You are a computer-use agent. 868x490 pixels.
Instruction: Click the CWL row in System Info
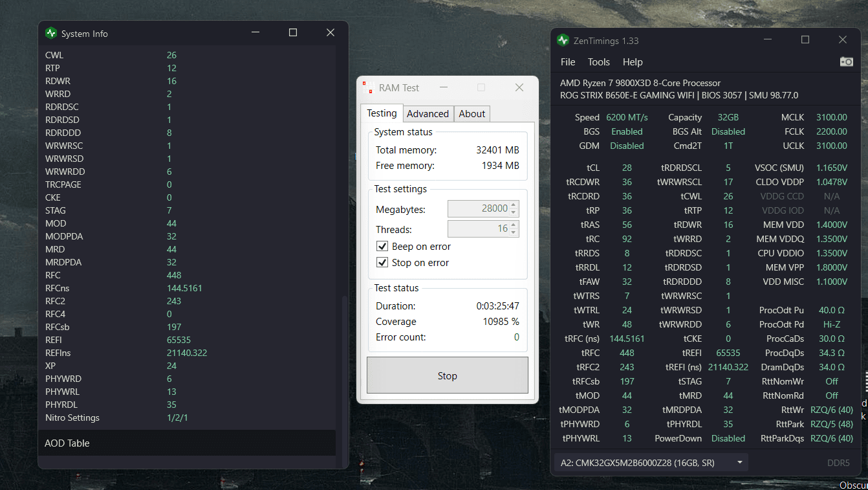(187, 55)
